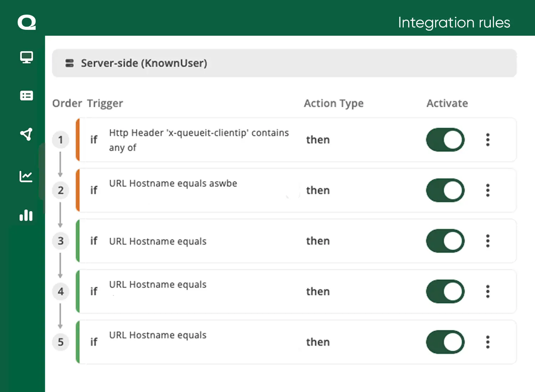Viewport: 535px width, 392px height.
Task: Click 'then' in rule 3 row
Action: click(318, 241)
